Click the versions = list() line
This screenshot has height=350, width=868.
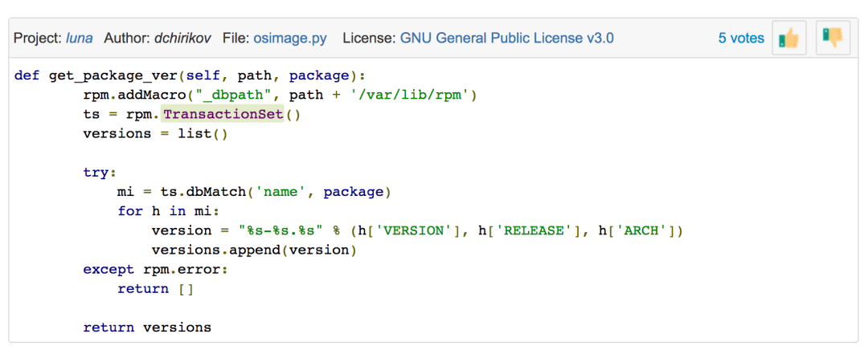coord(156,134)
